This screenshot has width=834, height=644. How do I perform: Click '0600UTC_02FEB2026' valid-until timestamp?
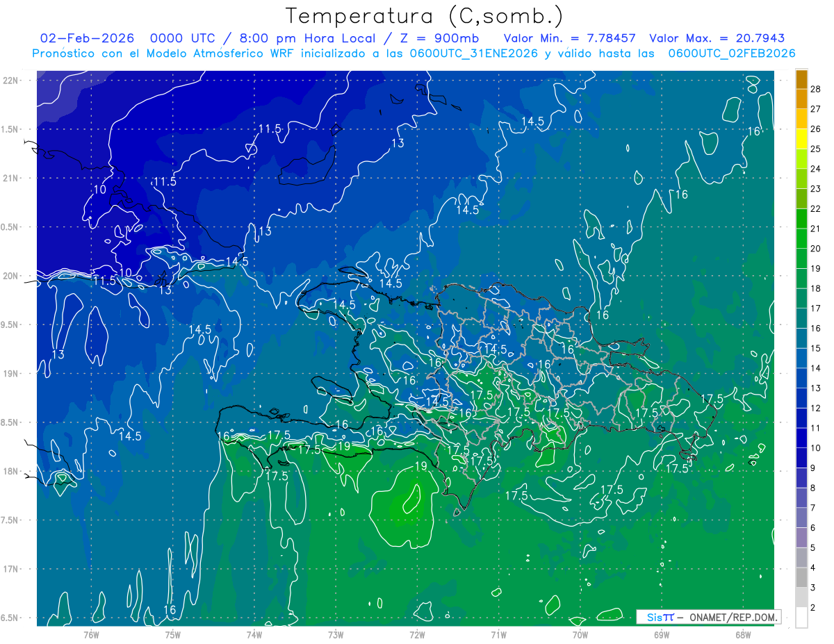click(x=731, y=53)
